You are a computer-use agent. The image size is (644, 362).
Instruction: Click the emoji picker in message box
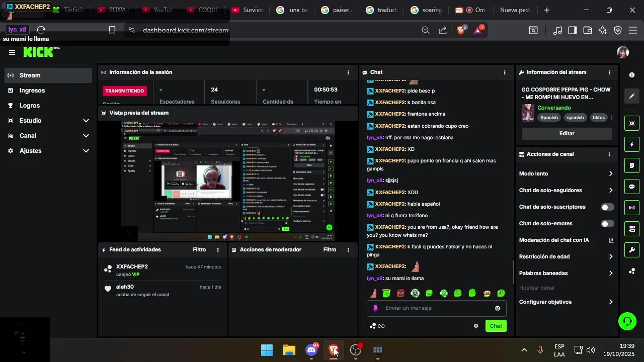pyautogui.click(x=498, y=308)
